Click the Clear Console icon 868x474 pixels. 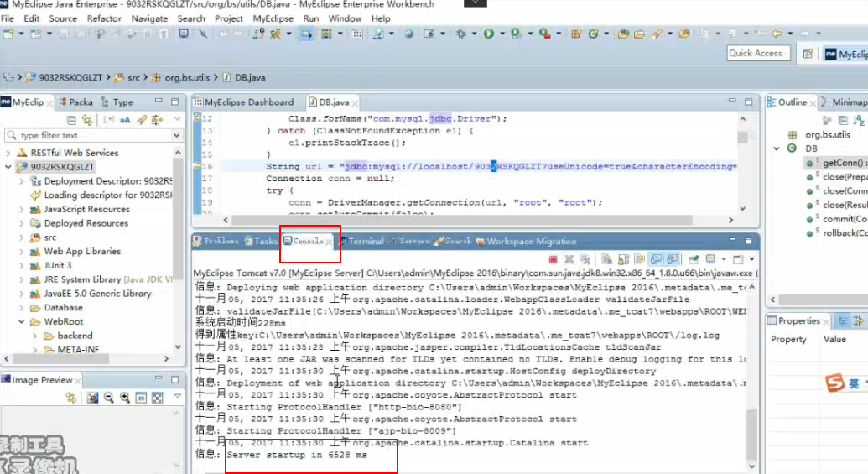coord(607,259)
